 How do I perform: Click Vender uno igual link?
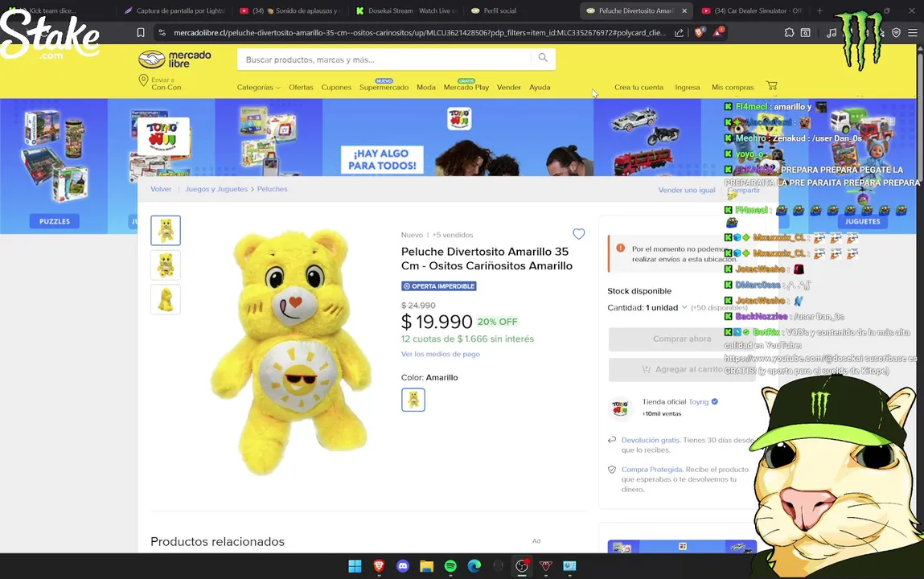[x=687, y=190]
